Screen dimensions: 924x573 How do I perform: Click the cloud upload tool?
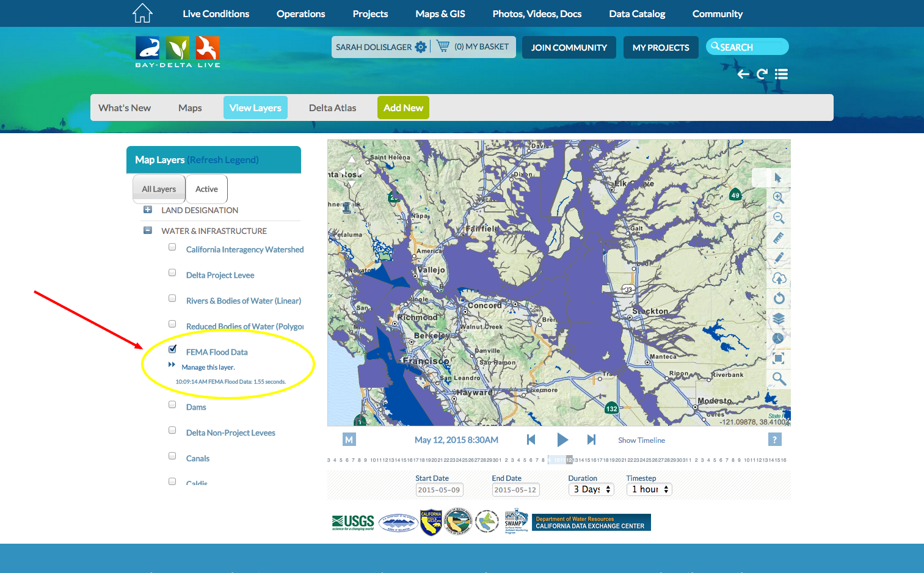pyautogui.click(x=779, y=278)
